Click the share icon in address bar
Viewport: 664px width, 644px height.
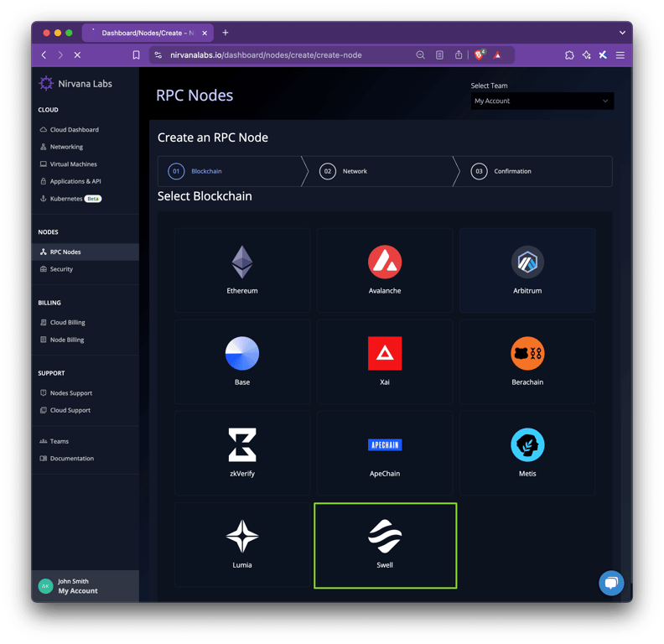coord(459,55)
